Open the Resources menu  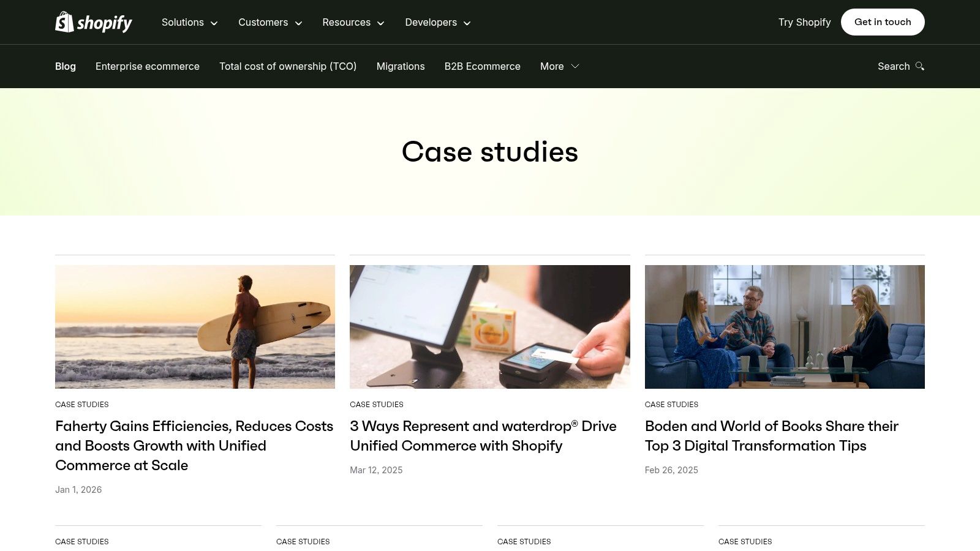click(x=353, y=23)
